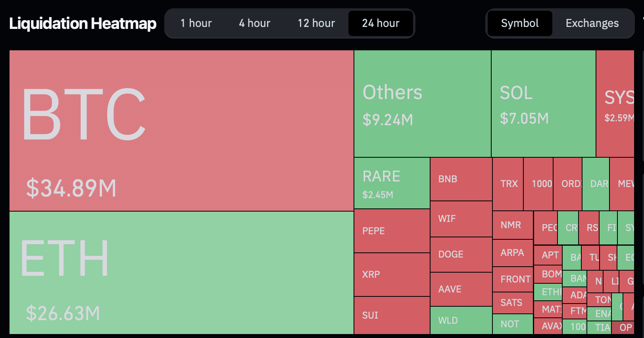Select the BNB heatmap tile
644x338 pixels.
coord(461,179)
